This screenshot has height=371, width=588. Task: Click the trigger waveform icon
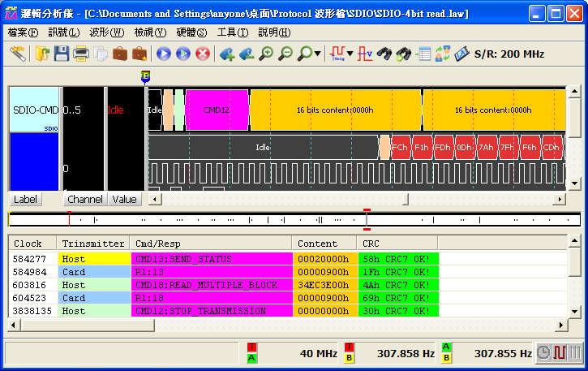pos(337,54)
